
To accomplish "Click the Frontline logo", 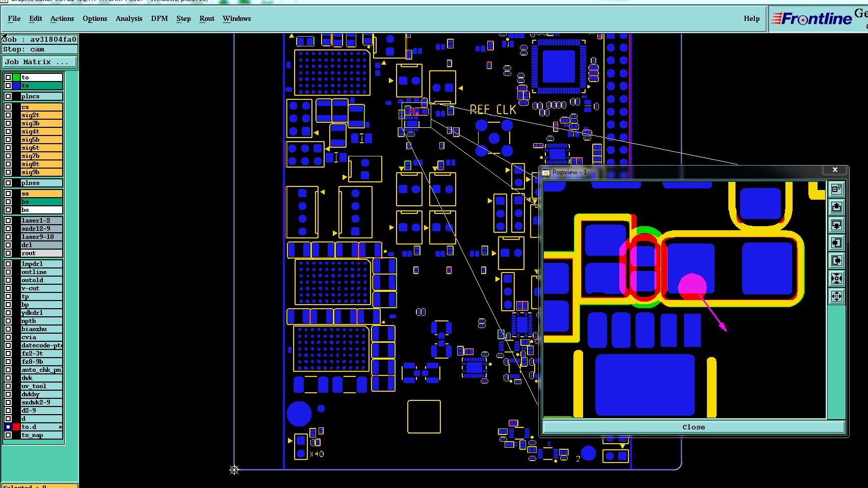I will pos(812,19).
